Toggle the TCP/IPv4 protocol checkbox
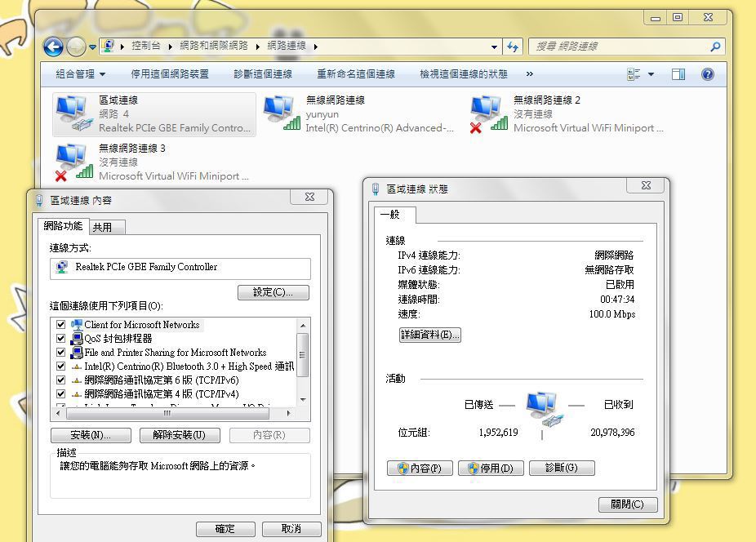The image size is (756, 542). click(60, 394)
